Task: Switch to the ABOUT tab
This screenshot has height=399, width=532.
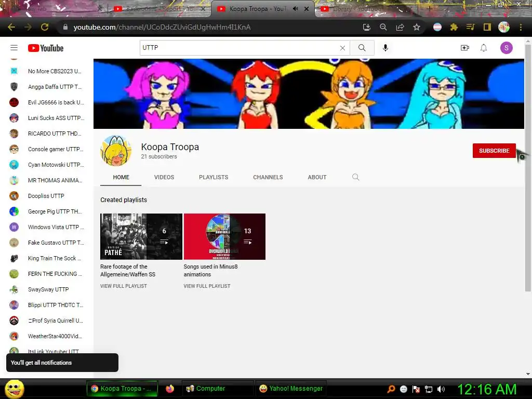Action: tap(317, 177)
